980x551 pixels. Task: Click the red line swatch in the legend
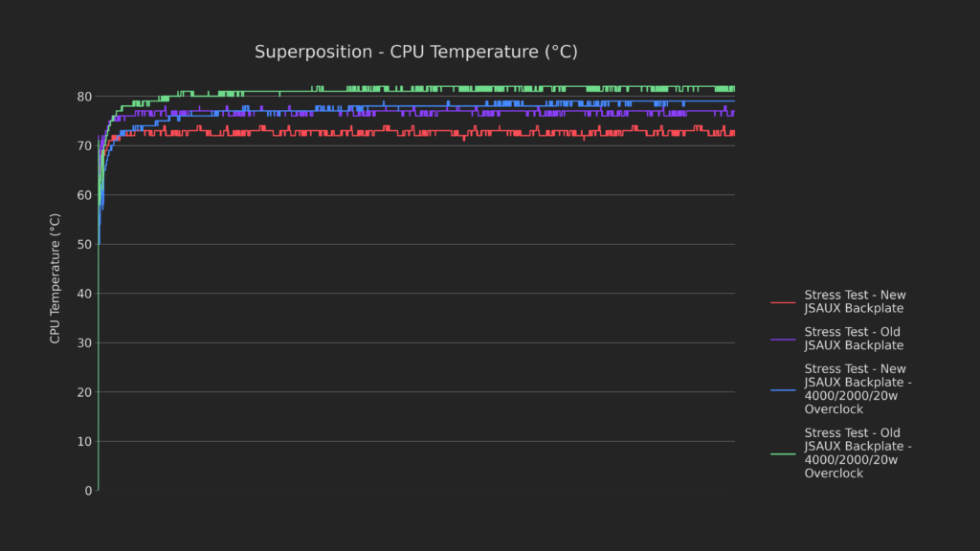click(x=783, y=302)
